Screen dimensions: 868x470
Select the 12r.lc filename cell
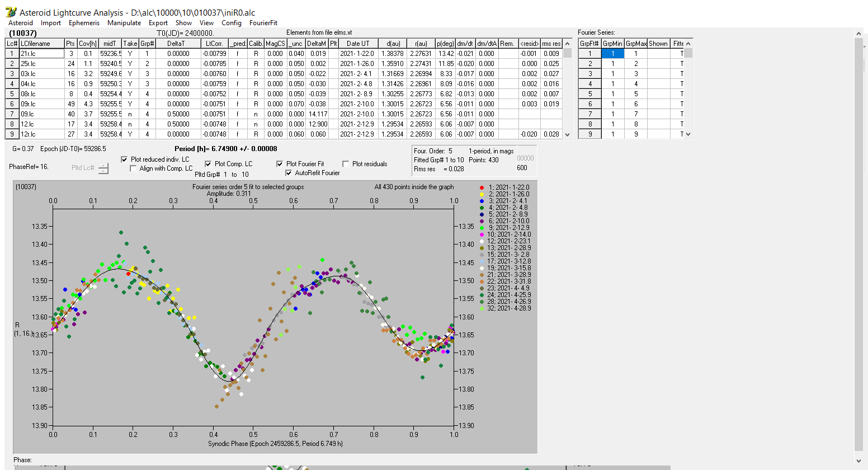41,134
